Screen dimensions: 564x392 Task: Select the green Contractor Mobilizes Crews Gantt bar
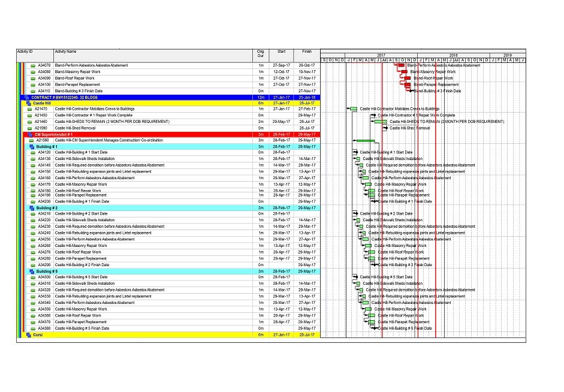coord(354,109)
